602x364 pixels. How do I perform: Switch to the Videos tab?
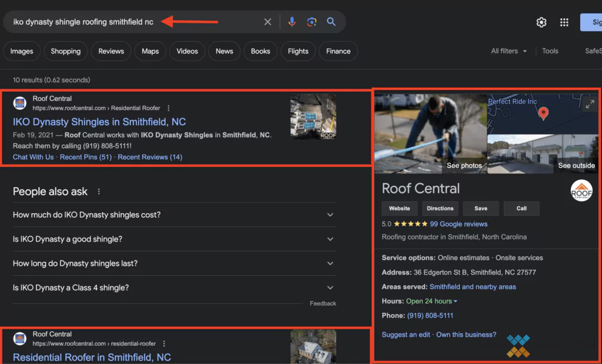tap(187, 51)
